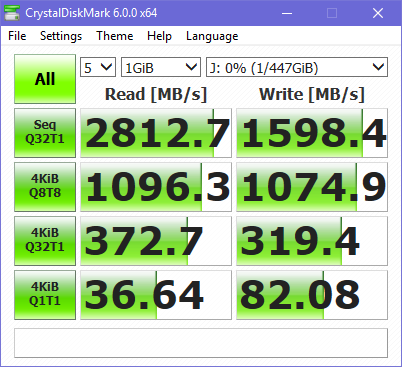
Task: Click the Seq write result 1598.4
Action: tap(312, 133)
